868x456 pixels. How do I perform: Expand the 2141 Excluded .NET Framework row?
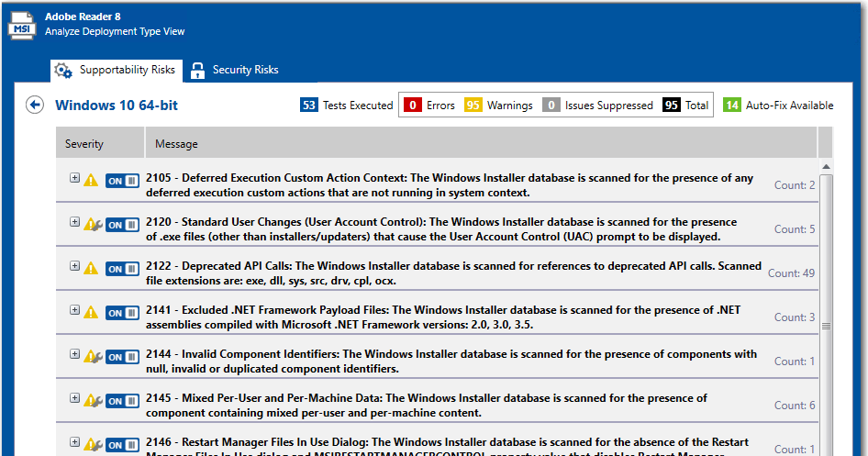pos(75,310)
